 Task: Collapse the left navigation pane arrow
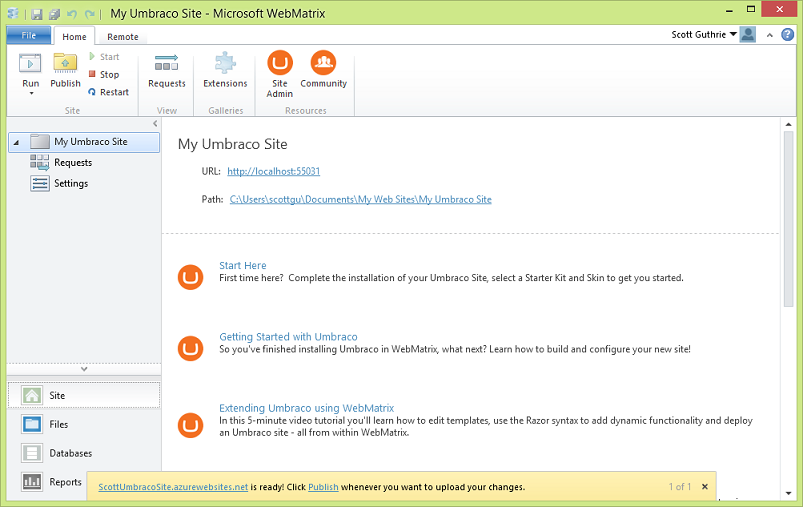[155, 123]
